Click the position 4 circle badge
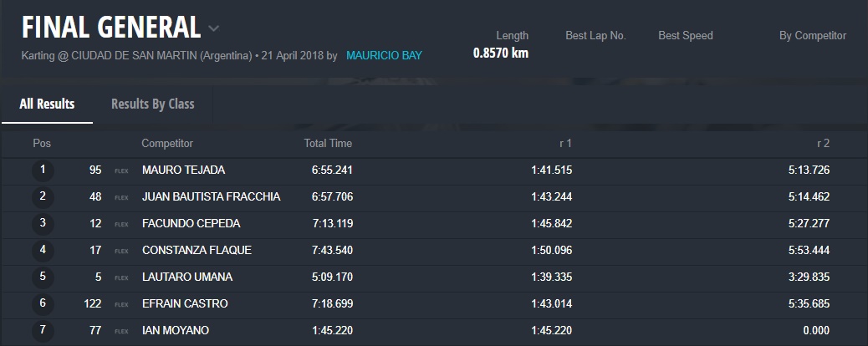The image size is (868, 346). click(42, 250)
